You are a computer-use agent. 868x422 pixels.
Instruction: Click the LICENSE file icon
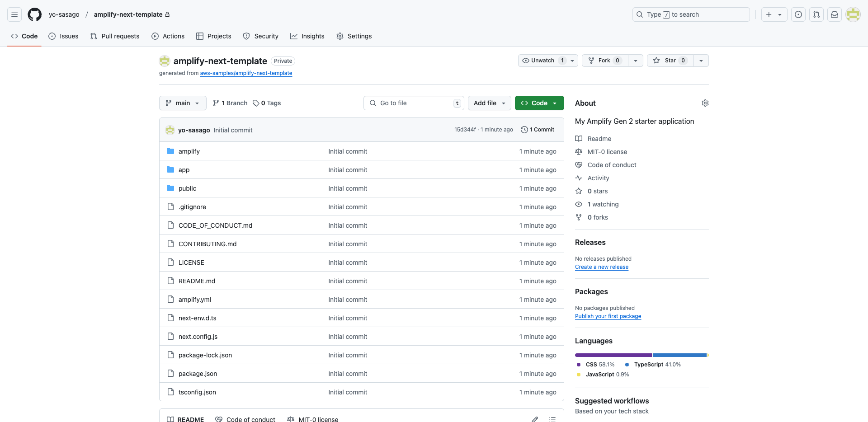tap(170, 262)
